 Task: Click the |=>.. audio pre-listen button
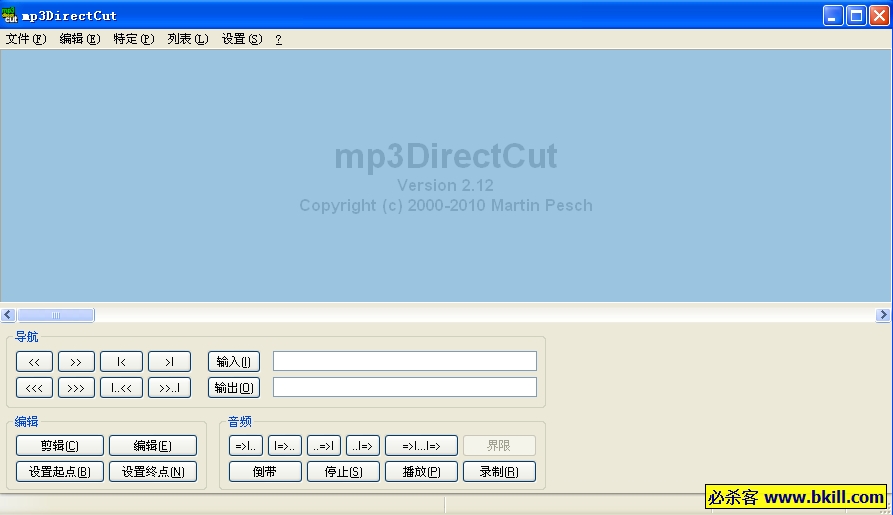pos(285,445)
